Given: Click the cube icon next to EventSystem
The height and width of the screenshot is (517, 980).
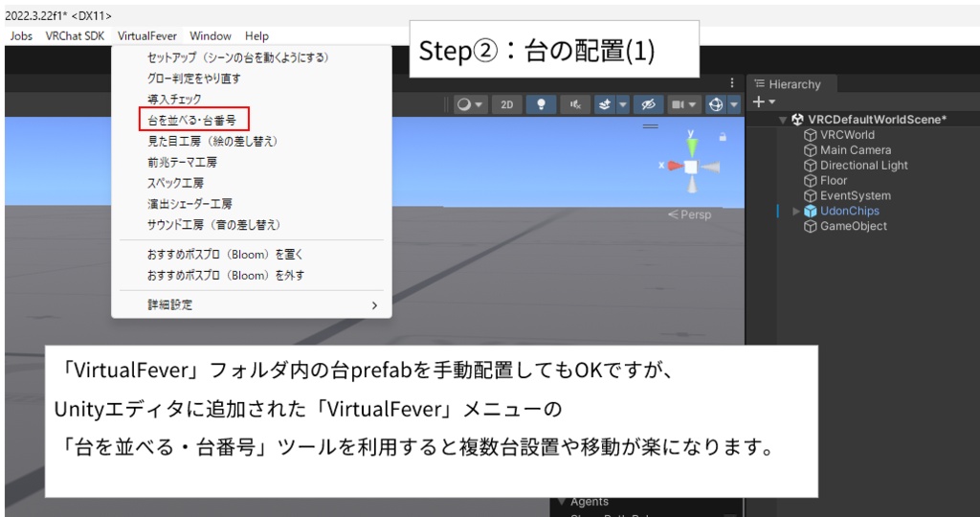Looking at the screenshot, I should coord(810,195).
